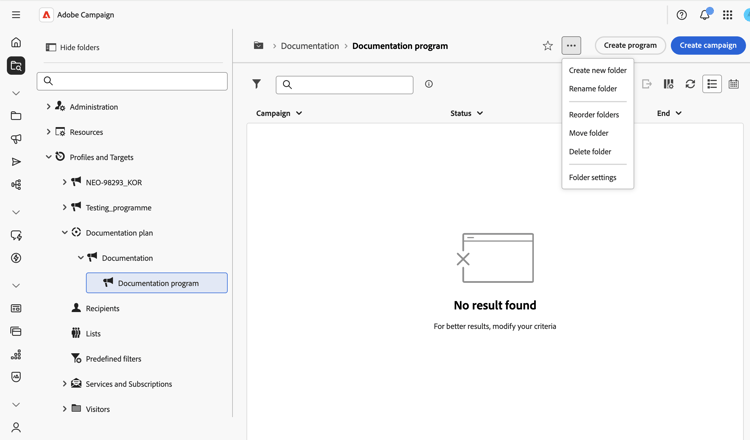
Task: Switch to calendar view
Action: (733, 84)
